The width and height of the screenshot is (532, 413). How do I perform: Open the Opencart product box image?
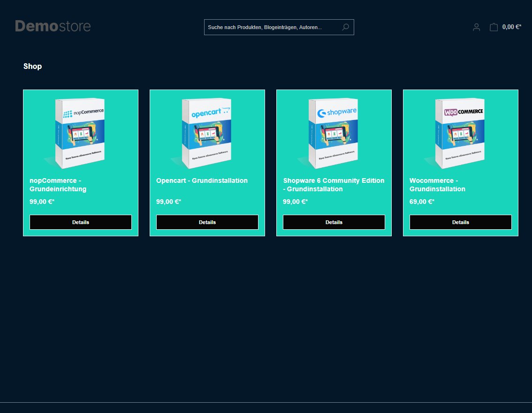click(x=207, y=133)
